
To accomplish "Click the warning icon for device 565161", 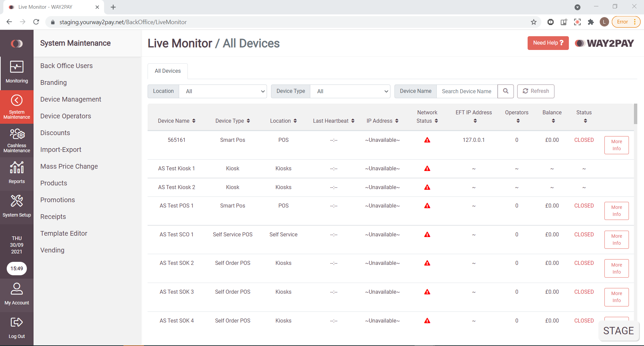I will (427, 140).
